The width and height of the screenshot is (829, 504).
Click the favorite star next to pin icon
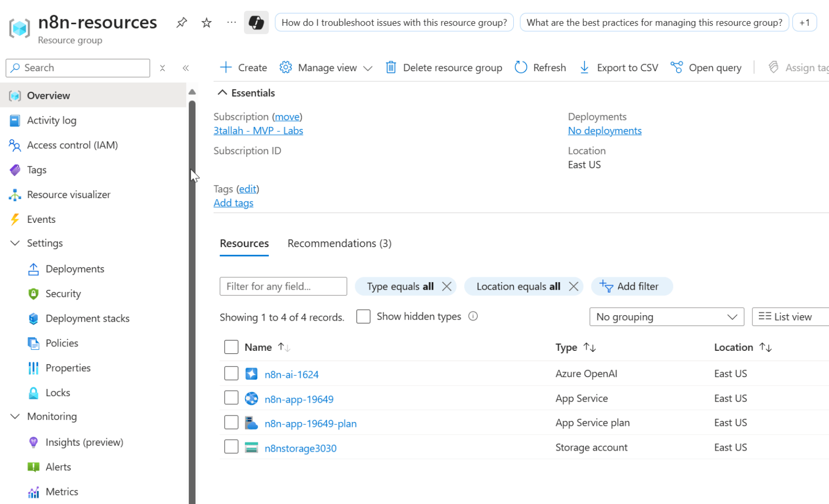[x=206, y=22]
